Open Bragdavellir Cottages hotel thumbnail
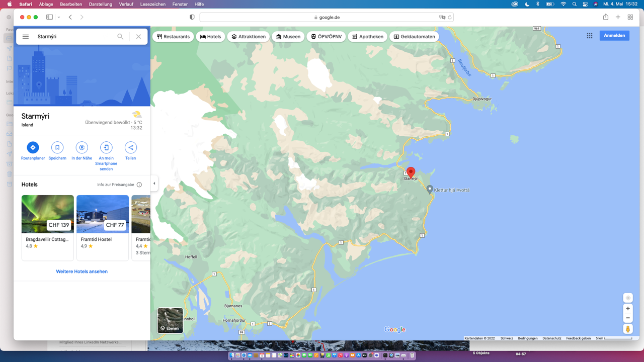The width and height of the screenshot is (644, 362). point(48,214)
